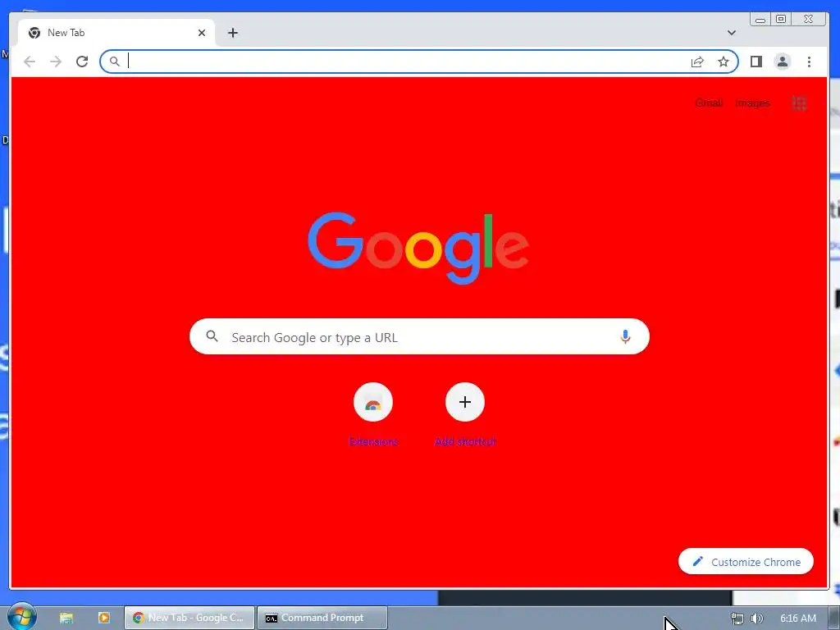This screenshot has height=630, width=840.
Task: Open the Images link
Action: point(752,103)
